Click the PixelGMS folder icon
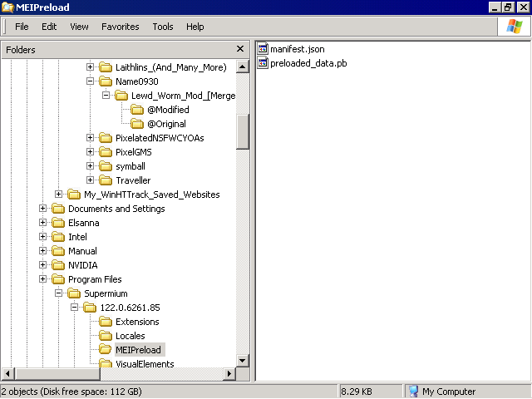This screenshot has height=399, width=532. (106, 152)
